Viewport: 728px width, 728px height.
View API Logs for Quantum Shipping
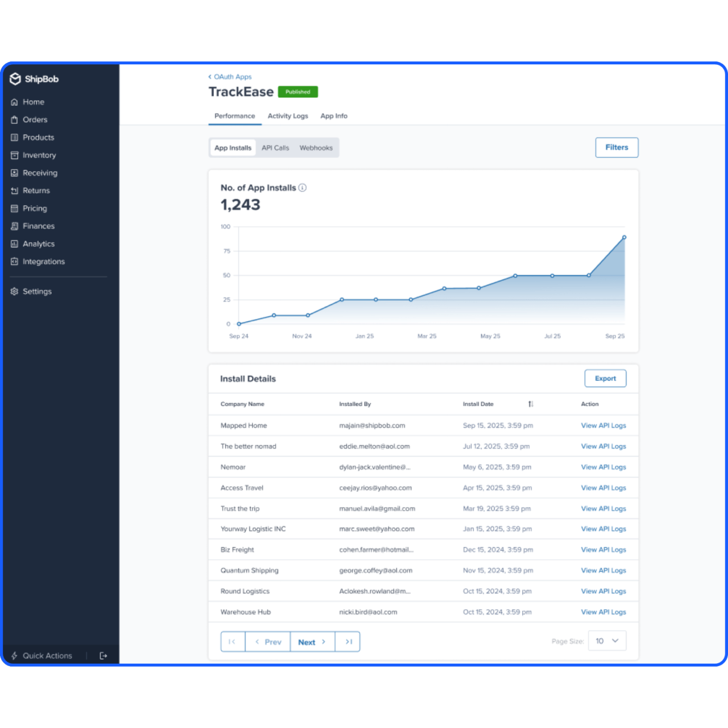coord(603,570)
